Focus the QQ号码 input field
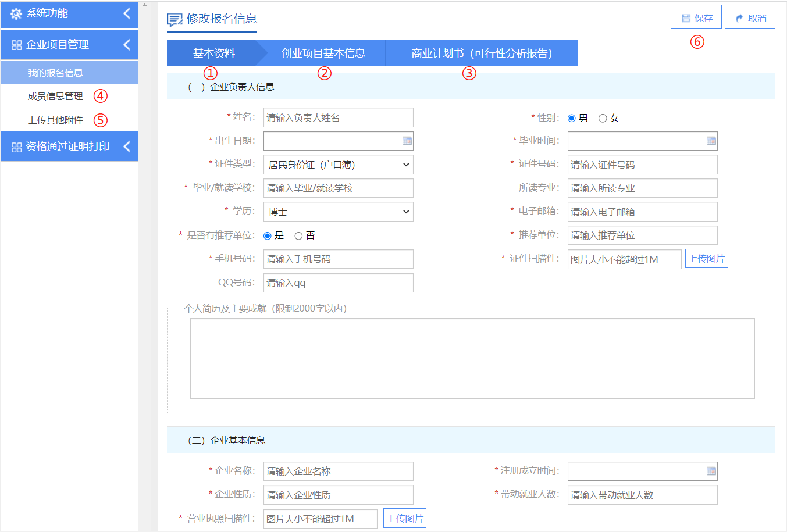 pyautogui.click(x=339, y=283)
